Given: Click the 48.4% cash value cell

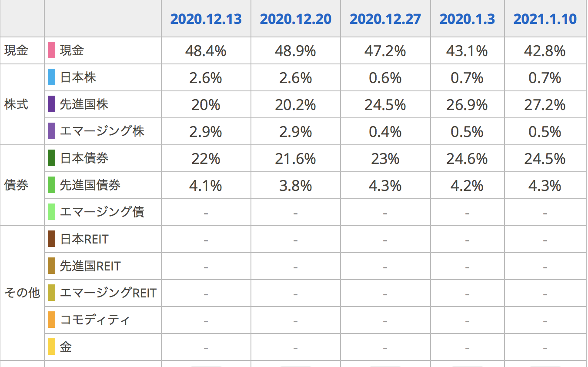Looking at the screenshot, I should pyautogui.click(x=206, y=51).
